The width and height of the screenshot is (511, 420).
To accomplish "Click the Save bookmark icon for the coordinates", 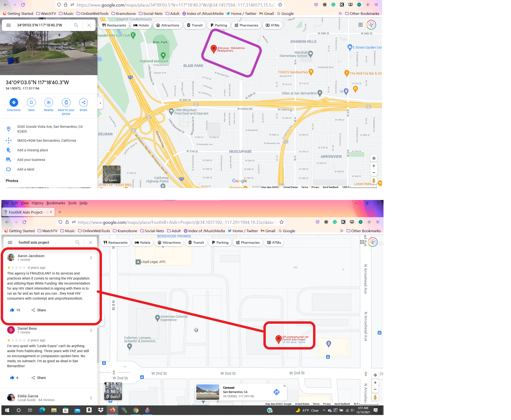I will tap(31, 102).
